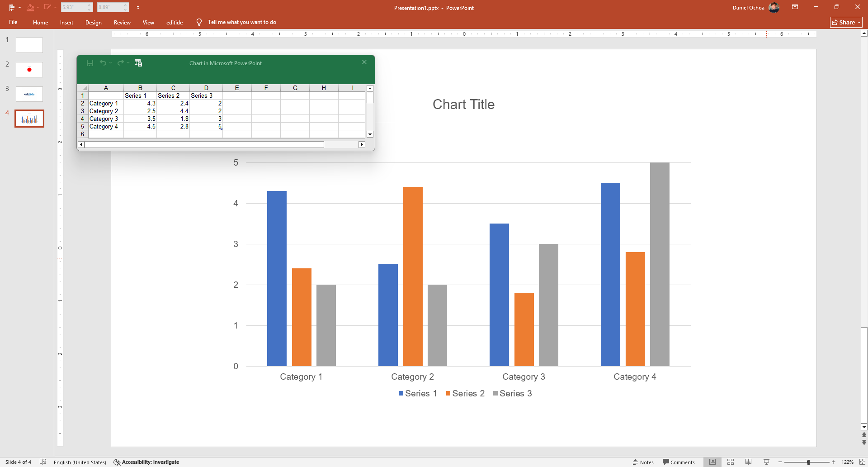The image size is (868, 467).
Task: Click the Shape Outline pencil icon
Action: (x=47, y=8)
